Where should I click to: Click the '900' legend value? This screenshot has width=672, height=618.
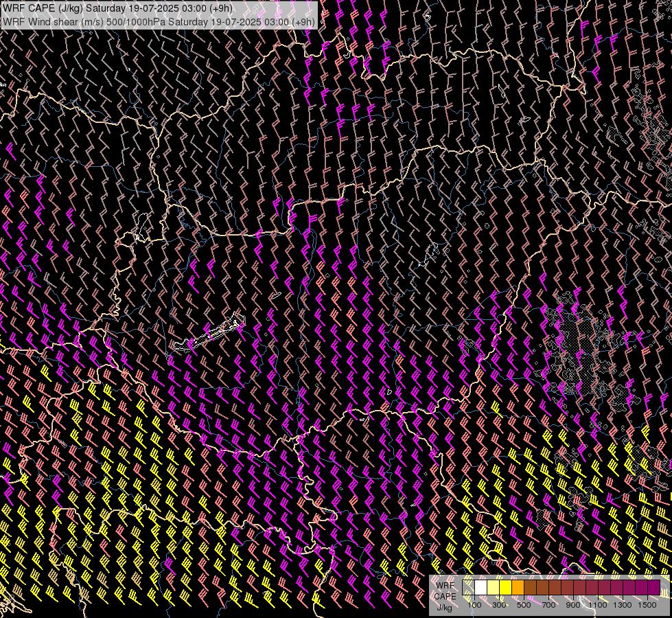click(573, 605)
